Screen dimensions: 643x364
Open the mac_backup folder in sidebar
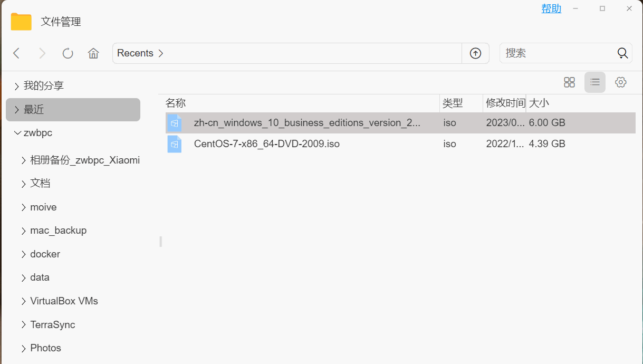pyautogui.click(x=58, y=231)
